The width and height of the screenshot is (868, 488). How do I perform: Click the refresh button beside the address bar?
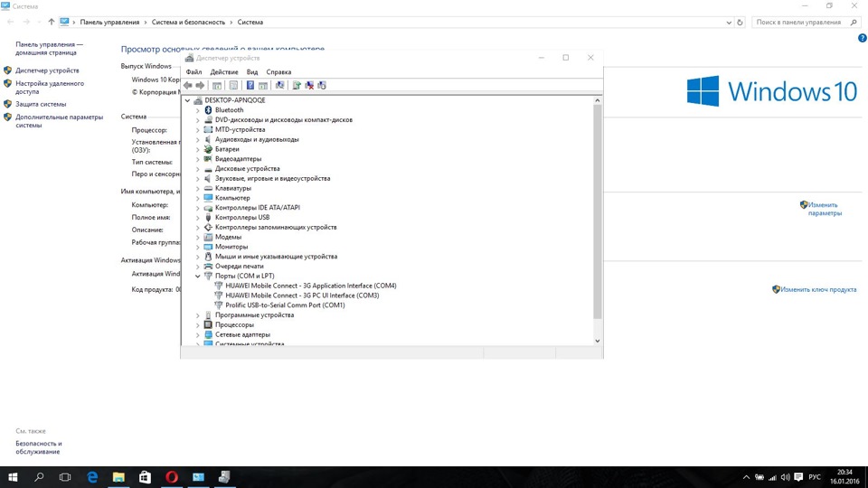[740, 21]
